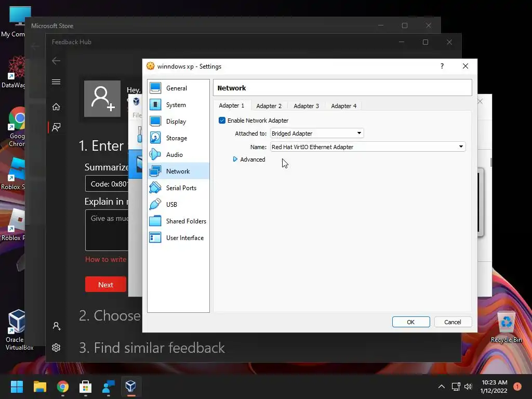Show hidden system tray icons
532x399 pixels.
(442, 387)
